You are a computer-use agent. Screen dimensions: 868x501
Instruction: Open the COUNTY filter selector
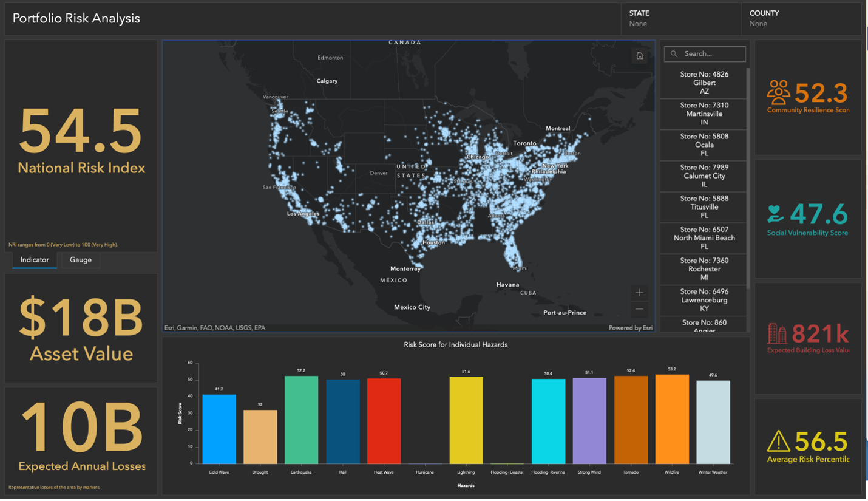click(x=801, y=18)
